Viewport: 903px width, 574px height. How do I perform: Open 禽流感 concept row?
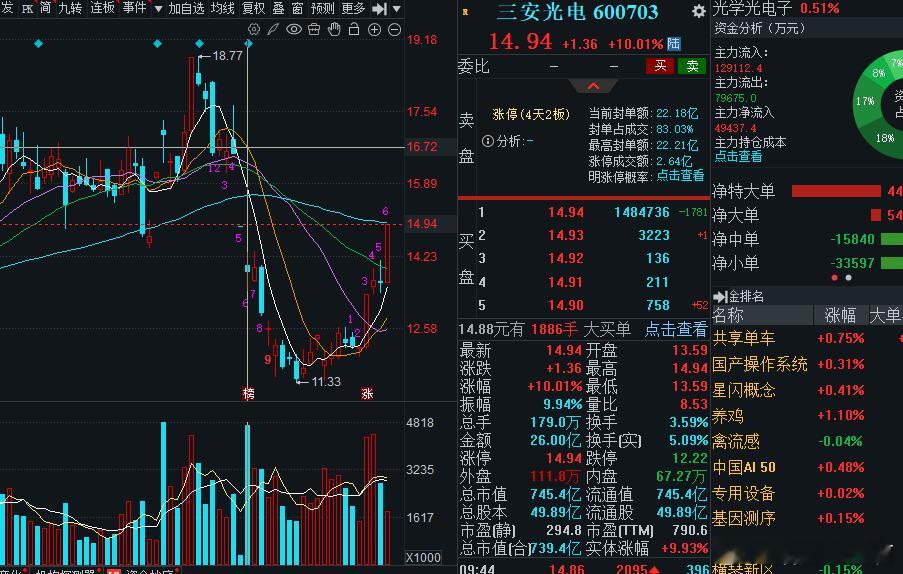pos(807,441)
